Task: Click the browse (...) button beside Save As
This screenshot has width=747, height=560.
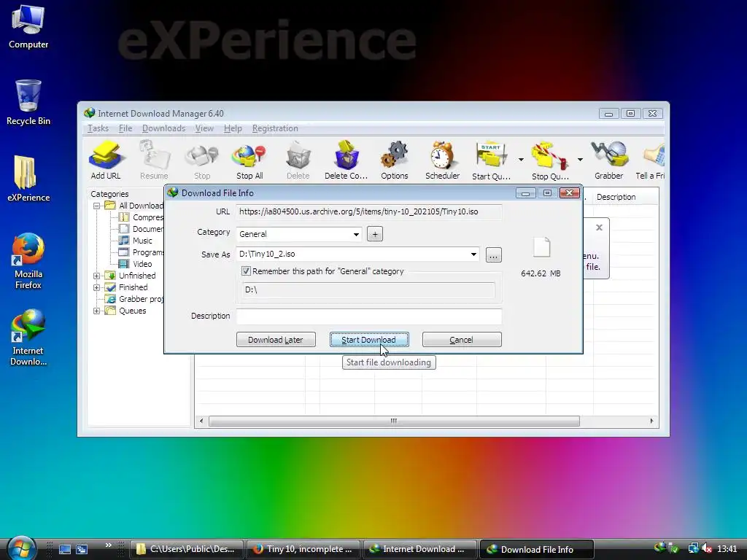Action: [x=494, y=254]
